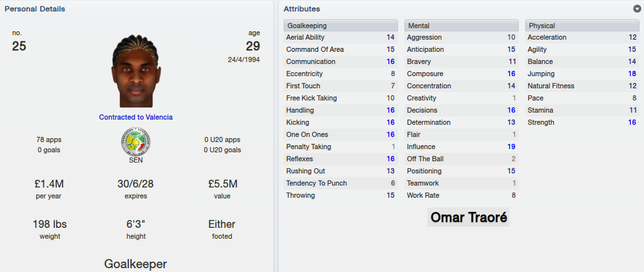Click the £1.4M per year wage
Image resolution: width=644 pixels, height=272 pixels.
(x=49, y=184)
